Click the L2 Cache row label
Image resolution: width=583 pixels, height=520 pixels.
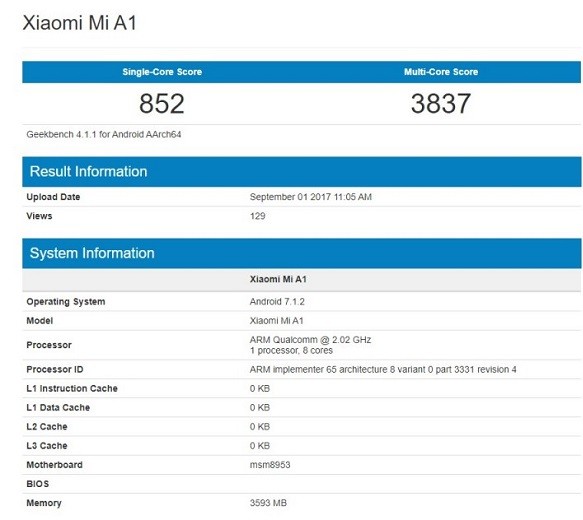47,427
